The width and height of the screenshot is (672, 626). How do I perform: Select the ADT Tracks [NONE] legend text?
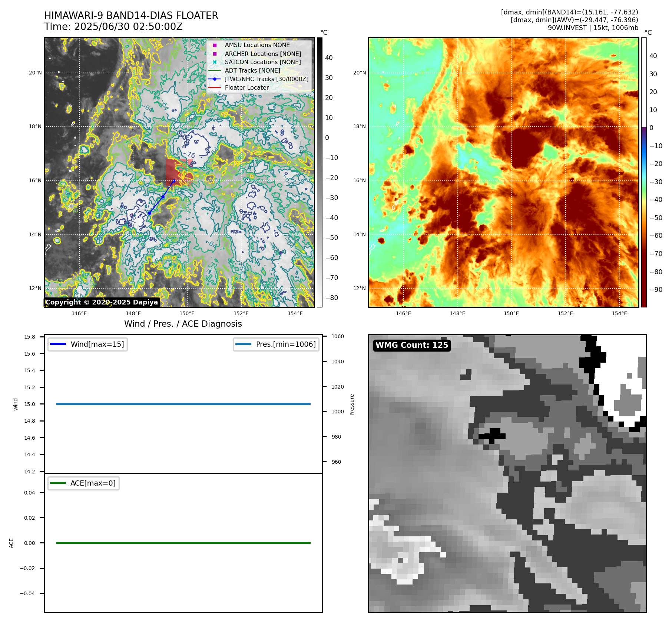(x=252, y=71)
